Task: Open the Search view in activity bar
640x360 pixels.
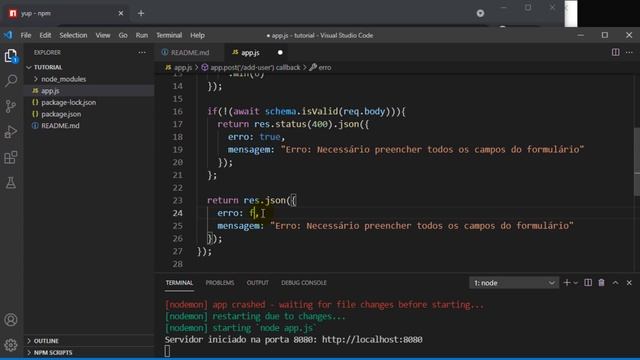Action: pyautogui.click(x=11, y=80)
